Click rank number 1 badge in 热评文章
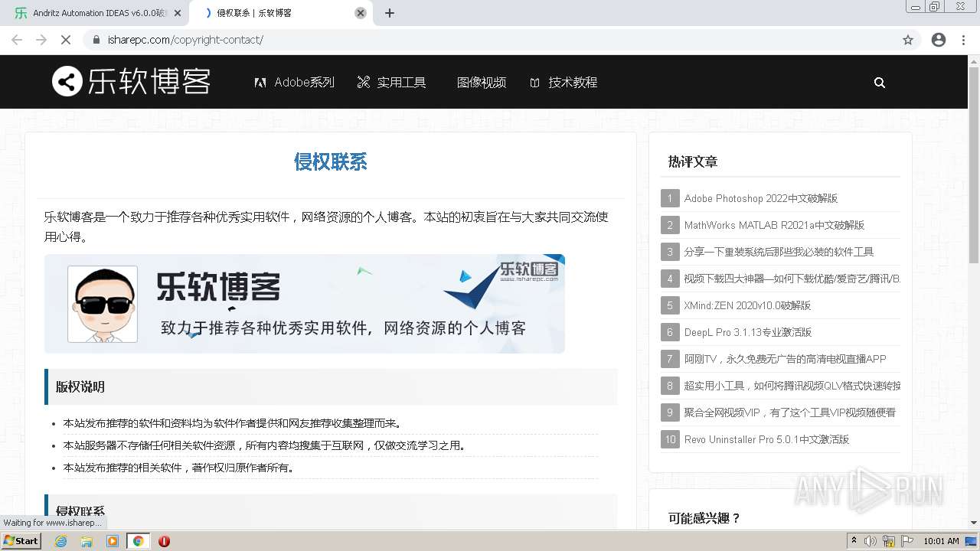Viewport: 980px width, 551px height. click(670, 198)
